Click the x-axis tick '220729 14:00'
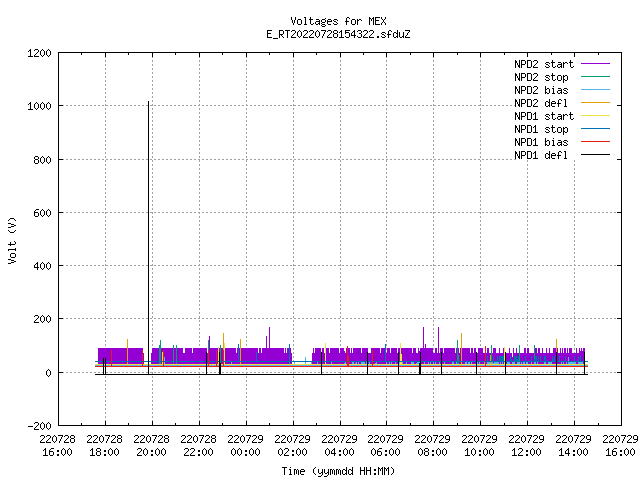The width and height of the screenshot is (640, 480). tap(573, 446)
